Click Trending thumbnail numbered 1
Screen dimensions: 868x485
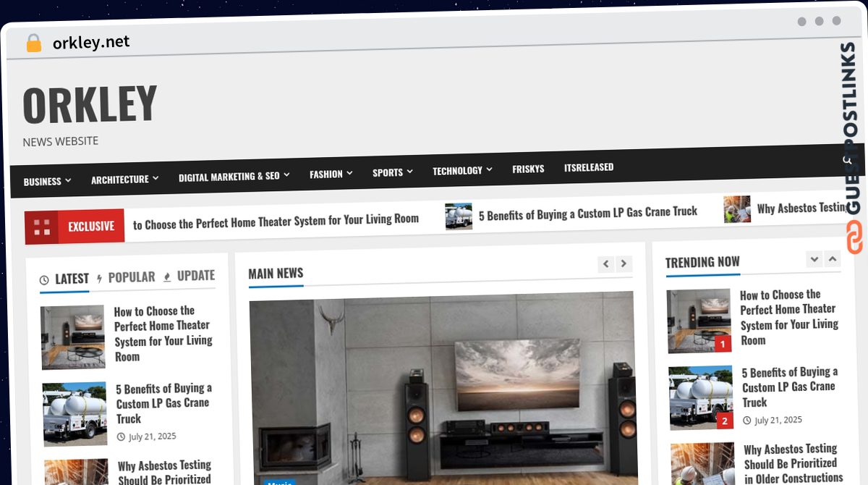699,321
